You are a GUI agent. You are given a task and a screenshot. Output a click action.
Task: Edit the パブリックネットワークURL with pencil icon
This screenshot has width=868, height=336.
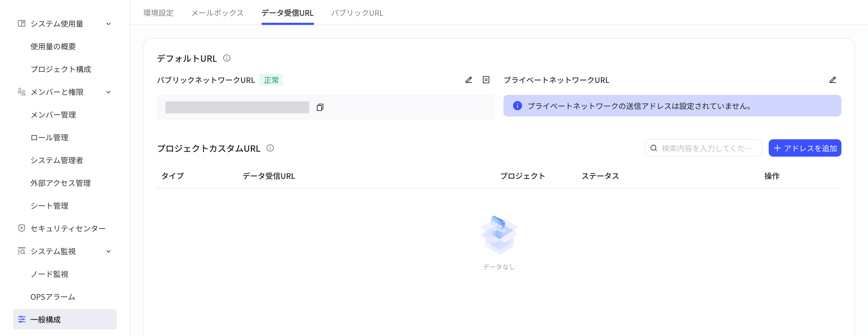click(469, 80)
